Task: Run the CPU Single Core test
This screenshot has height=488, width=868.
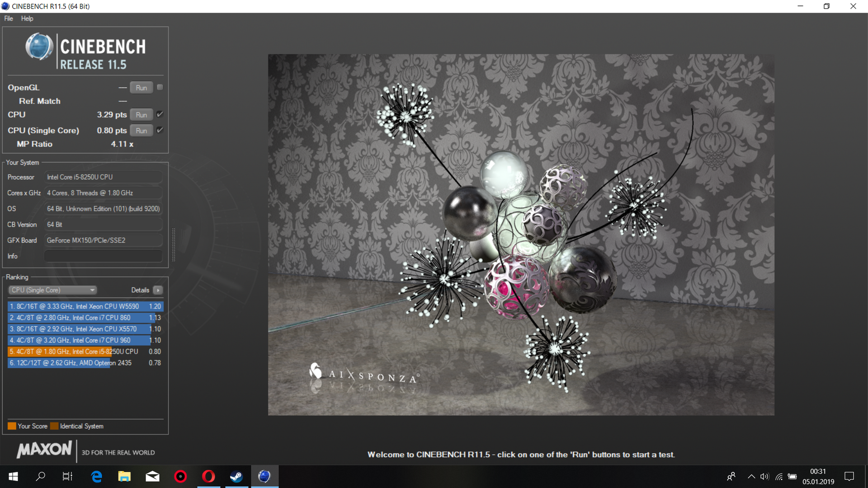Action: [x=142, y=131]
